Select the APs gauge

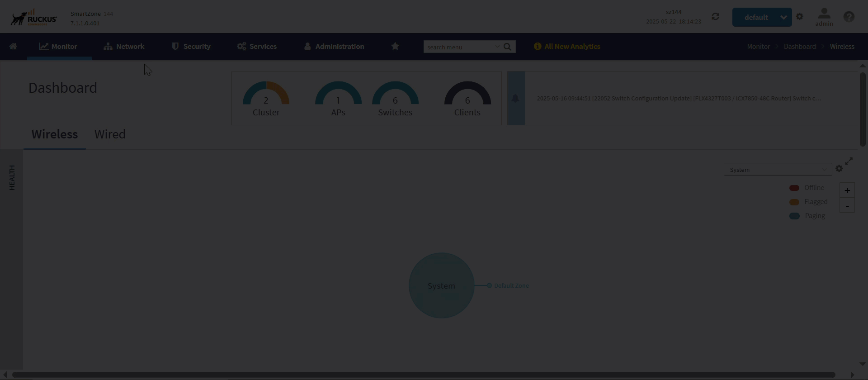tap(338, 99)
